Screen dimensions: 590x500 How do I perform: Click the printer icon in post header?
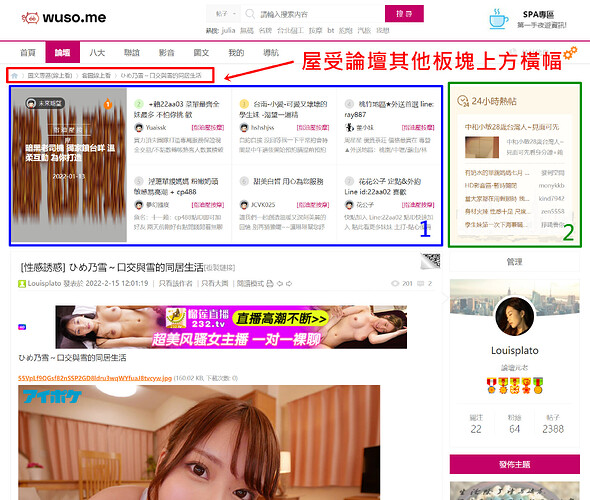point(270,283)
